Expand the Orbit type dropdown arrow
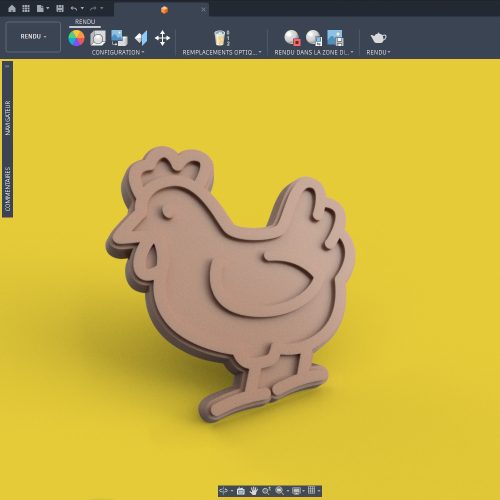Image resolution: width=500 pixels, height=500 pixels. (x=232, y=491)
